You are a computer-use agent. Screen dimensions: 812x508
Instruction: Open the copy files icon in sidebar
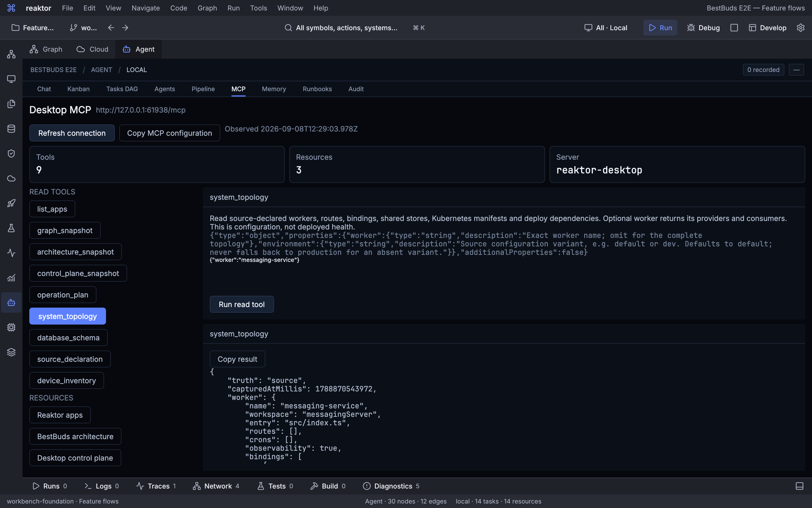pos(11,104)
